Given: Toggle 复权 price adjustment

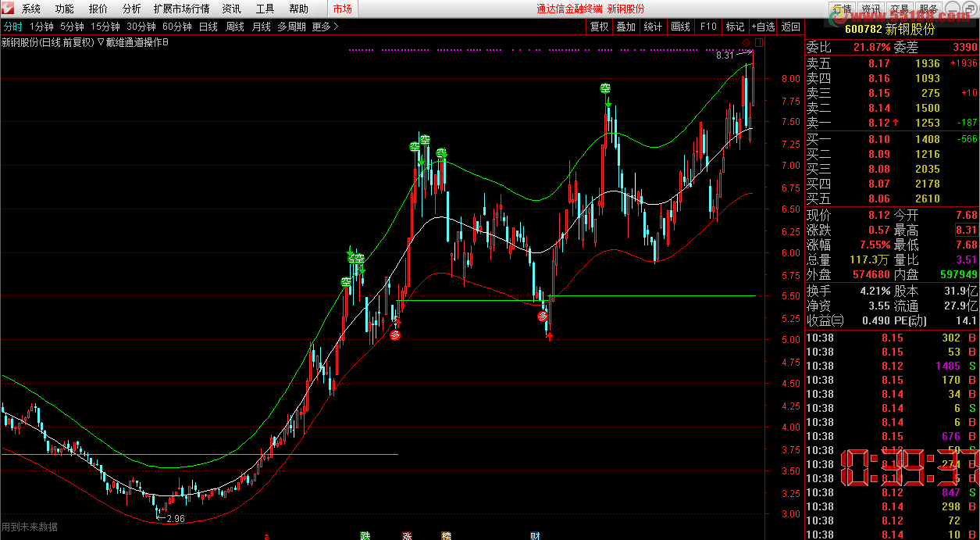Looking at the screenshot, I should pos(599,27).
